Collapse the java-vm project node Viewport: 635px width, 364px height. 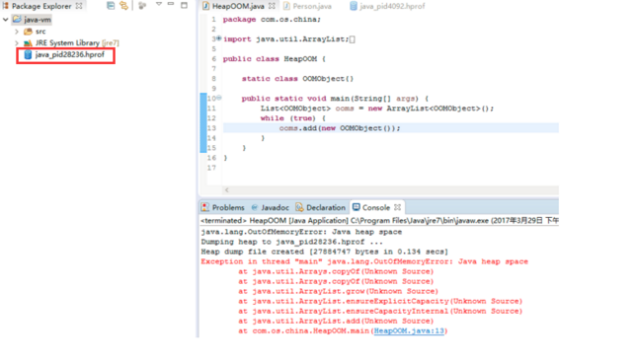(x=6, y=20)
